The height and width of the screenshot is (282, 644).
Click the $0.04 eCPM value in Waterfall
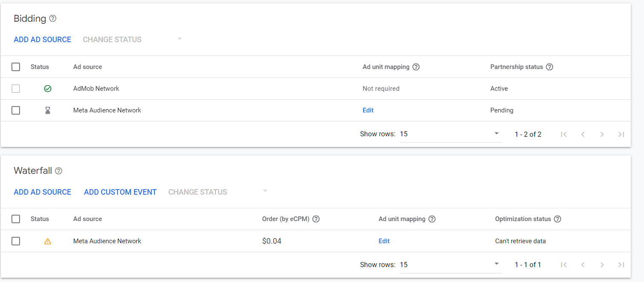click(272, 241)
